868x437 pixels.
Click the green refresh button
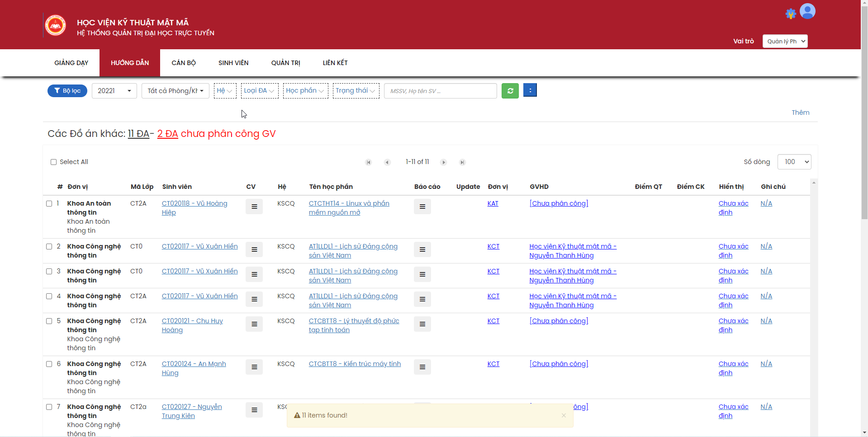point(510,91)
